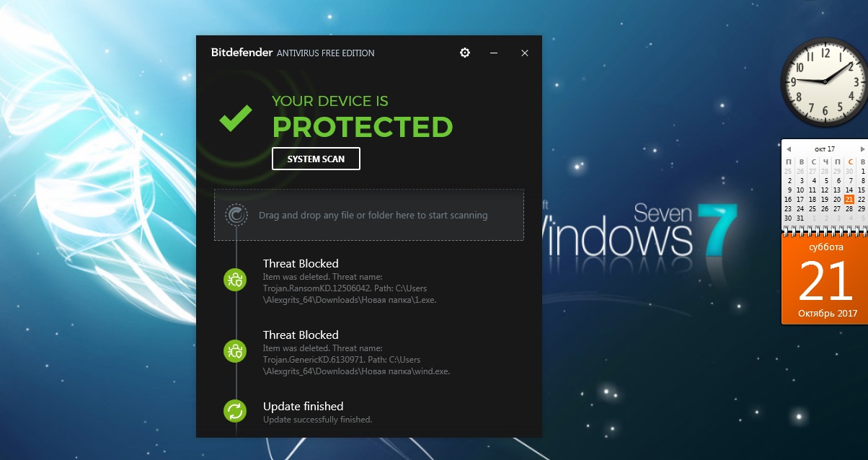868x460 pixels.
Task: Open Bitdefender settings gear icon
Action: click(x=465, y=53)
